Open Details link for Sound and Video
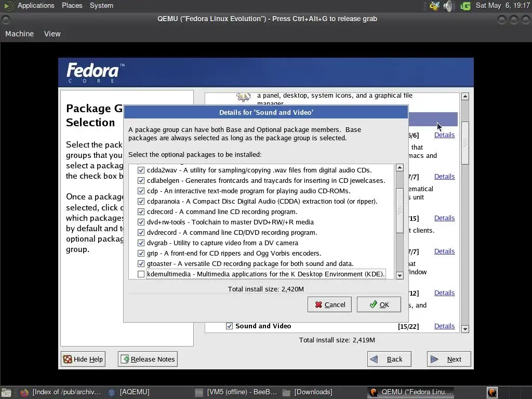 [x=444, y=326]
